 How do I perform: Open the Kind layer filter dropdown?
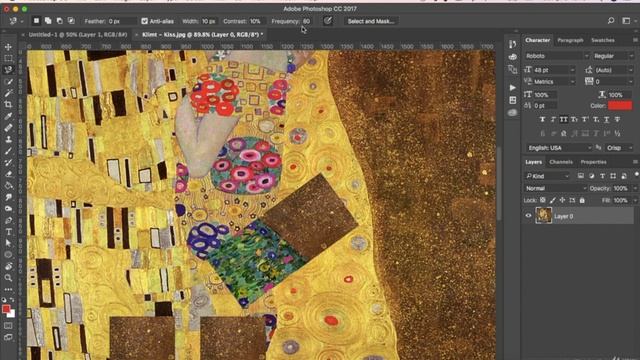[547, 176]
